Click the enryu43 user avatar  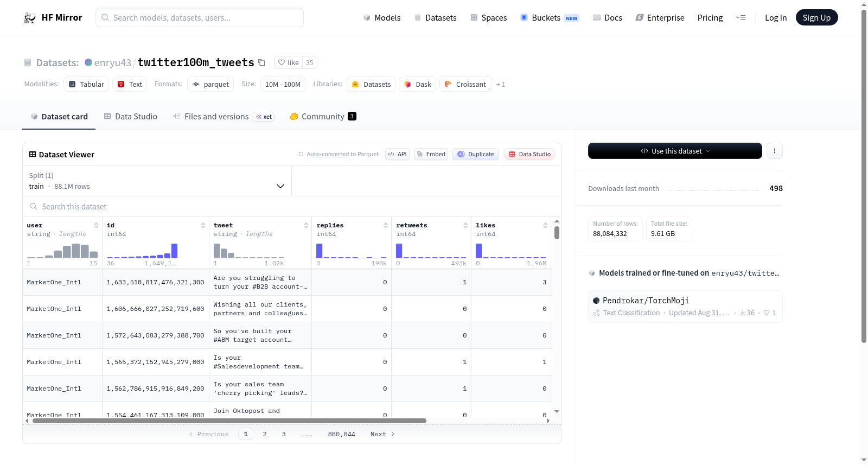pos(88,62)
